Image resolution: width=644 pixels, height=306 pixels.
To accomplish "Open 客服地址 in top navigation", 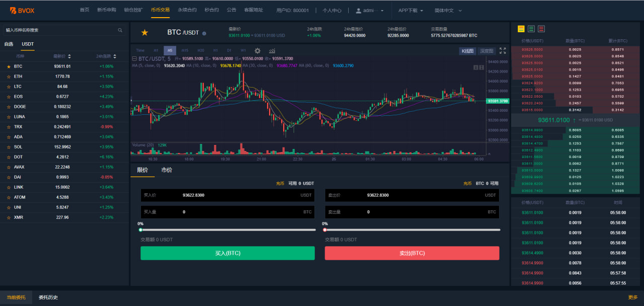I will [x=254, y=10].
